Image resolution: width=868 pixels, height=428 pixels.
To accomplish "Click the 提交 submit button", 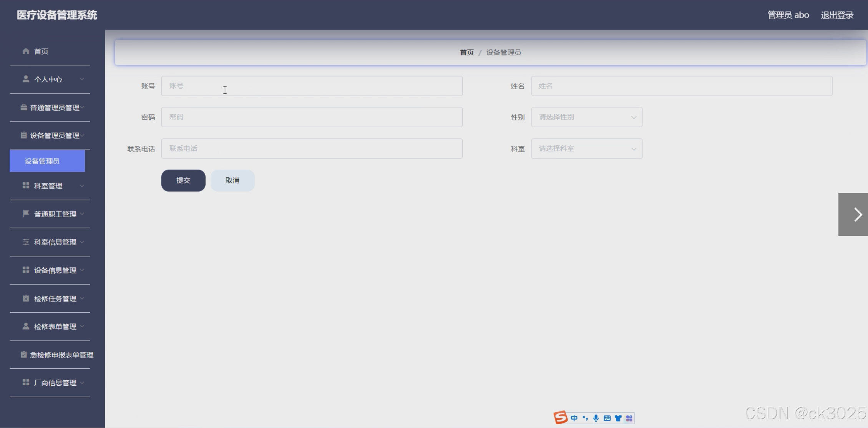I will [183, 180].
